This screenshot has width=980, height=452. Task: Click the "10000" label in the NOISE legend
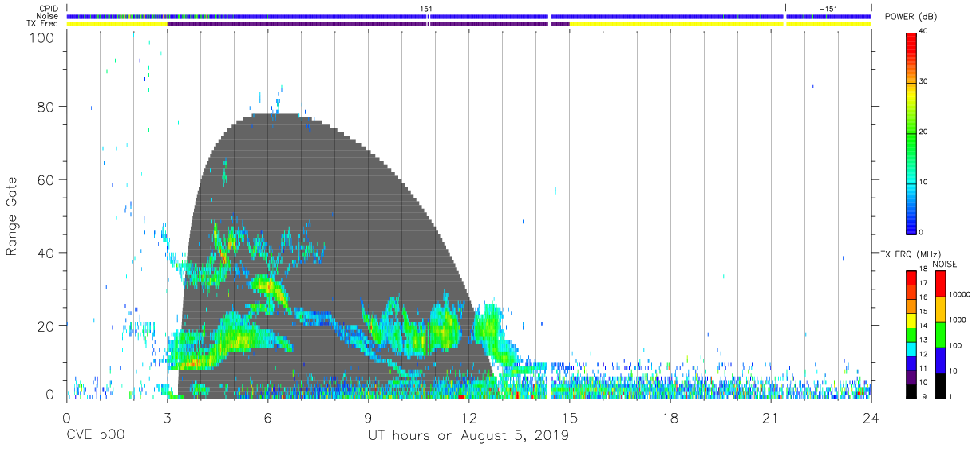tap(959, 295)
